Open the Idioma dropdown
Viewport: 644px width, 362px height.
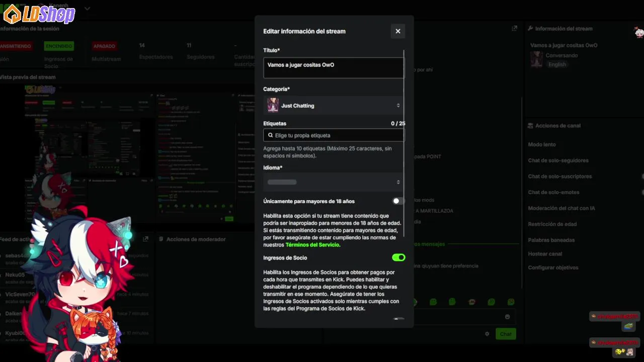(x=334, y=182)
